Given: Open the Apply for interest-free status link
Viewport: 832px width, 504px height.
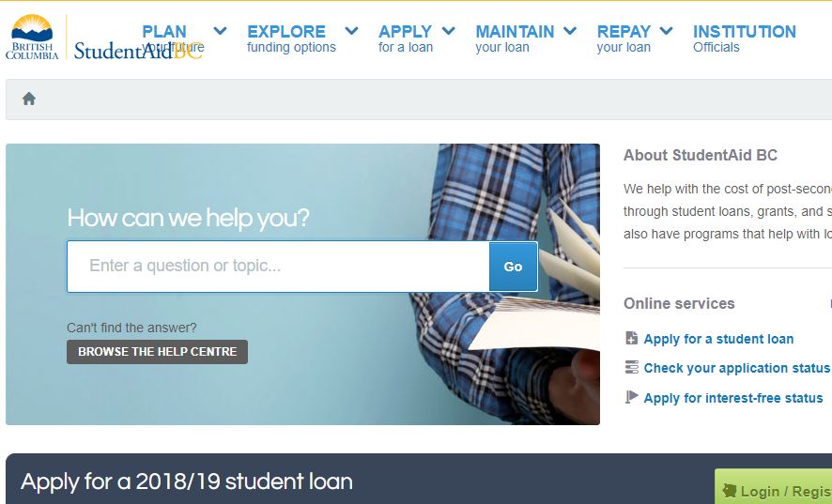Looking at the screenshot, I should point(733,398).
